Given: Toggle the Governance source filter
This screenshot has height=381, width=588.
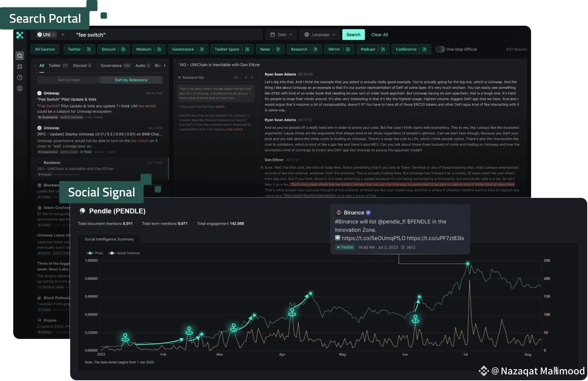Looking at the screenshot, I should [183, 49].
